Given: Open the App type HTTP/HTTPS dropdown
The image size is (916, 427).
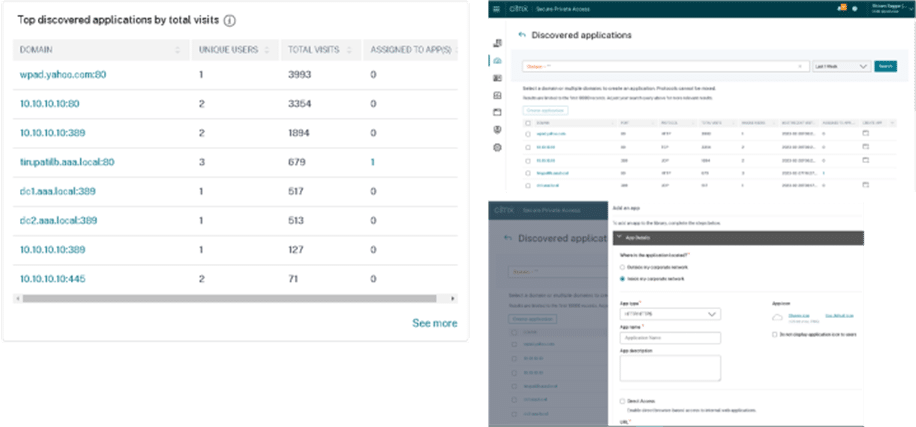Looking at the screenshot, I should [x=670, y=314].
